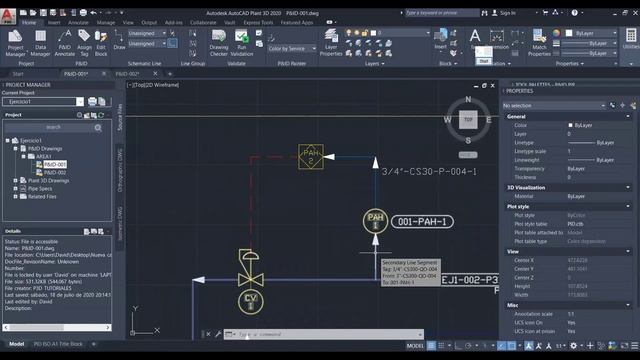This screenshot has width=640, height=360.
Task: Open workspace settings gear in status bar
Action: (573, 346)
